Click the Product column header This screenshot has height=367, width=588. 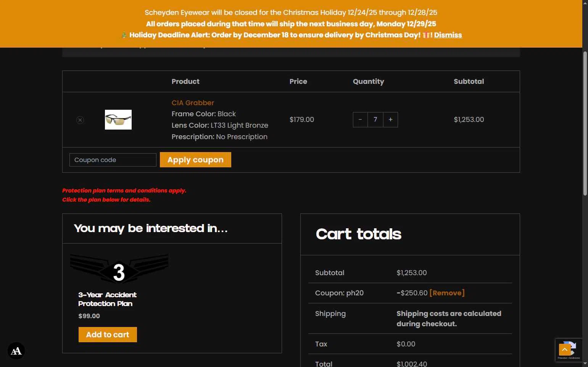(x=185, y=82)
